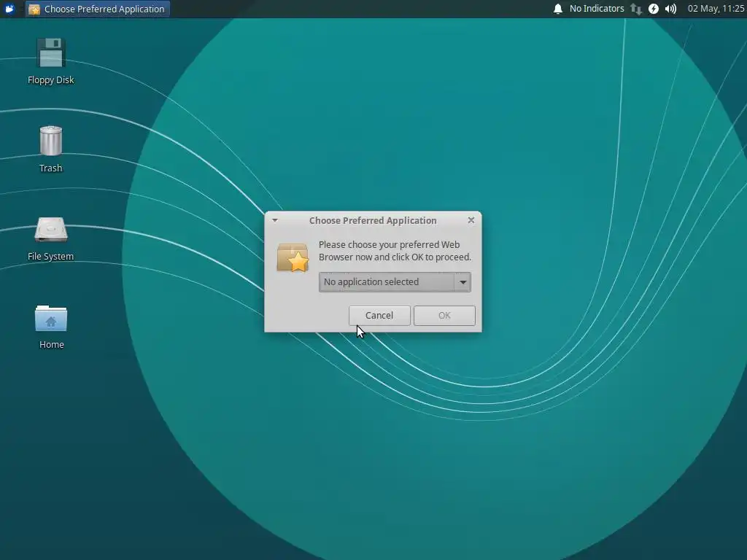Screen dimensions: 747x560
Task: Click the 'Choose Preferred Application' dialog title
Action: [x=373, y=220]
